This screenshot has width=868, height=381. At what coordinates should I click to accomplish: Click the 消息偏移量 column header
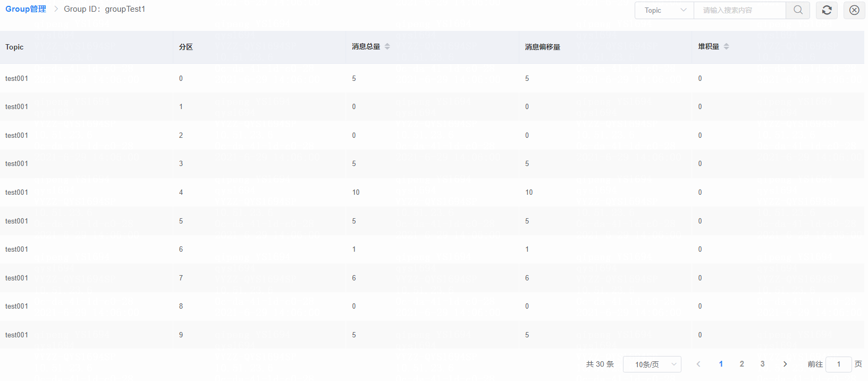pyautogui.click(x=542, y=47)
